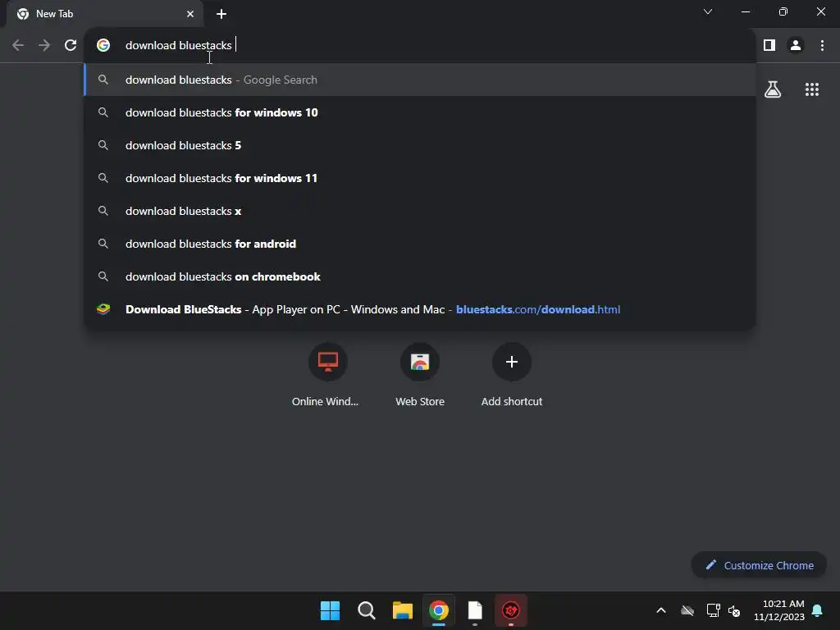
Task: Click the network tray icon
Action: coord(713,610)
